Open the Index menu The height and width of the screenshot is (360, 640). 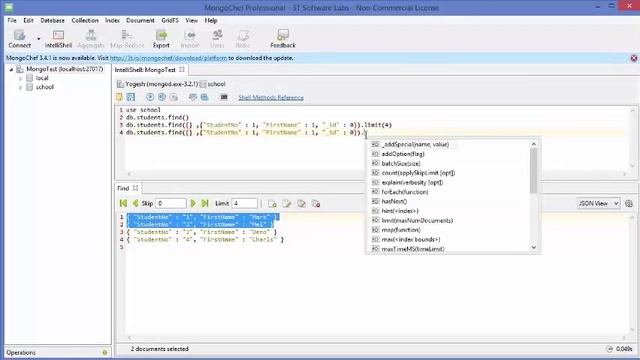point(112,20)
